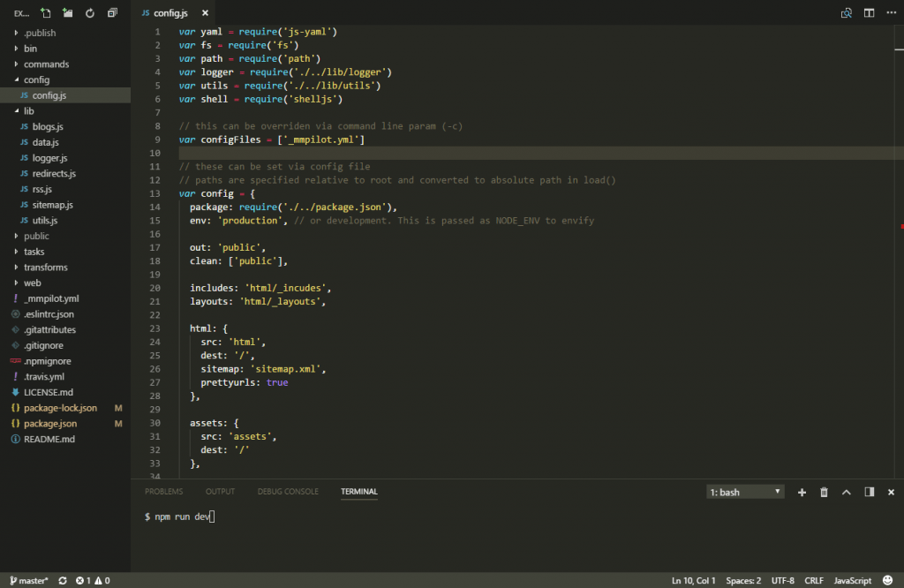Screen dimensions: 904x588
Task: Open the _mmpilot.yml file
Action: (x=65, y=298)
